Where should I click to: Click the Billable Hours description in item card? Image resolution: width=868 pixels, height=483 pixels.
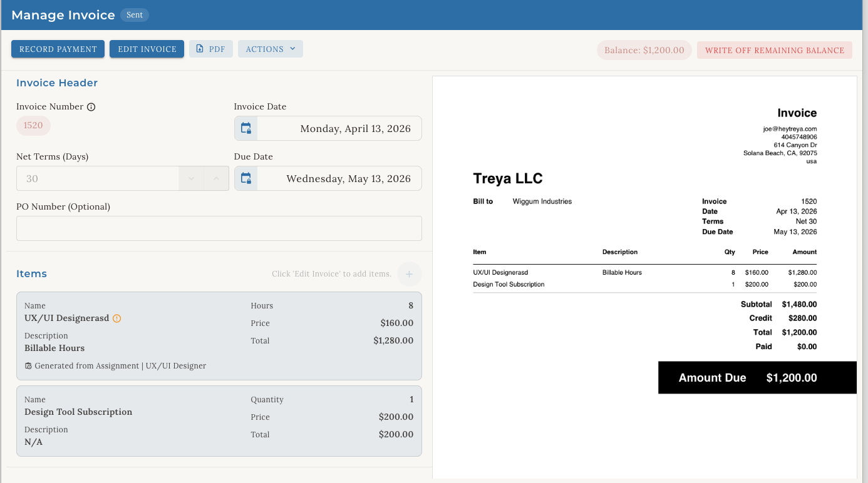[54, 348]
